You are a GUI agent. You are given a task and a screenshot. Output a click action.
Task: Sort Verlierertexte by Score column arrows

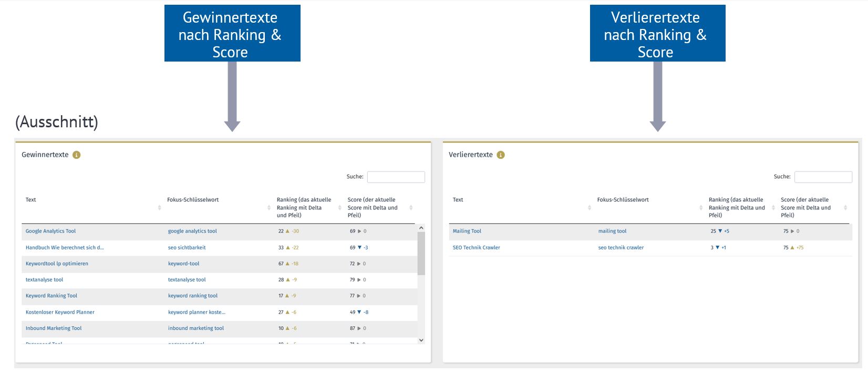[x=845, y=208]
